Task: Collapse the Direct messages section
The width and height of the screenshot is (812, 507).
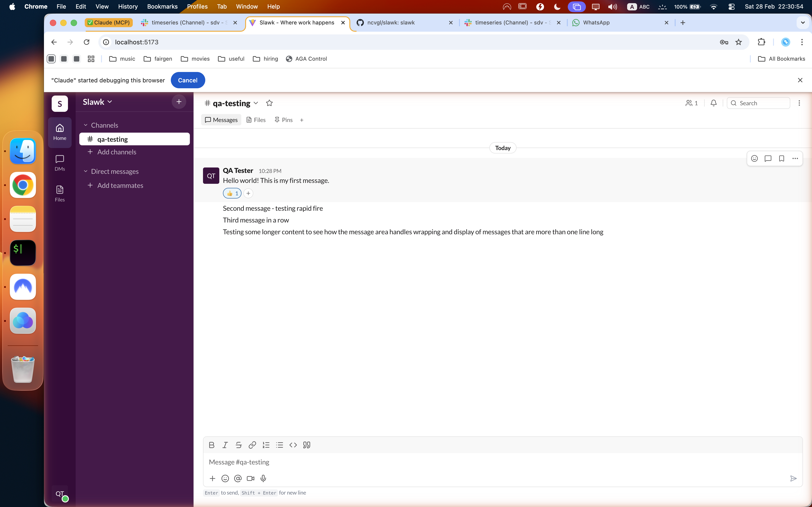Action: point(86,171)
